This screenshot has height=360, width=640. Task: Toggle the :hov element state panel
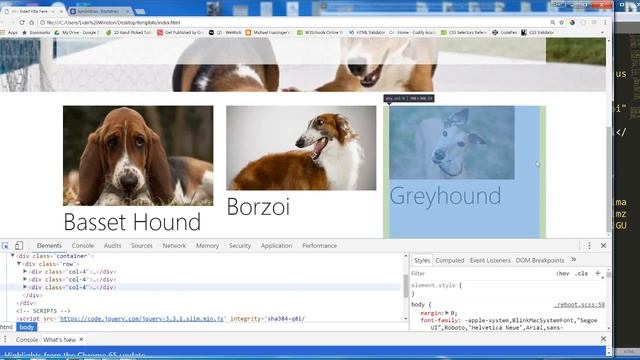(562, 273)
